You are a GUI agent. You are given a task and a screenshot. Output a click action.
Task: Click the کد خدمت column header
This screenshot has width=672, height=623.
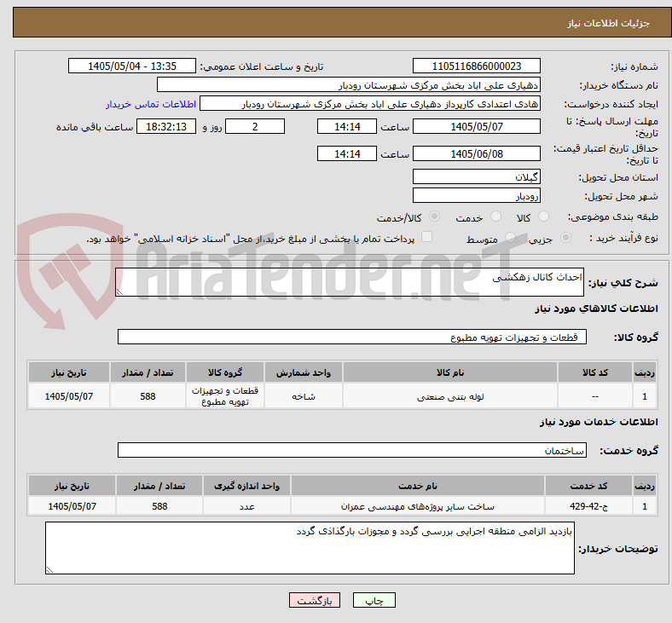point(589,486)
